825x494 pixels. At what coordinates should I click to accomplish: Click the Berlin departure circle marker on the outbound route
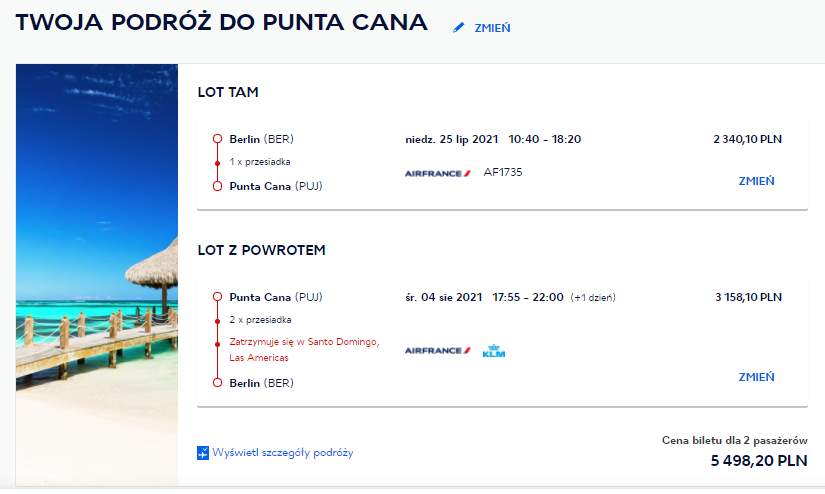coord(217,139)
